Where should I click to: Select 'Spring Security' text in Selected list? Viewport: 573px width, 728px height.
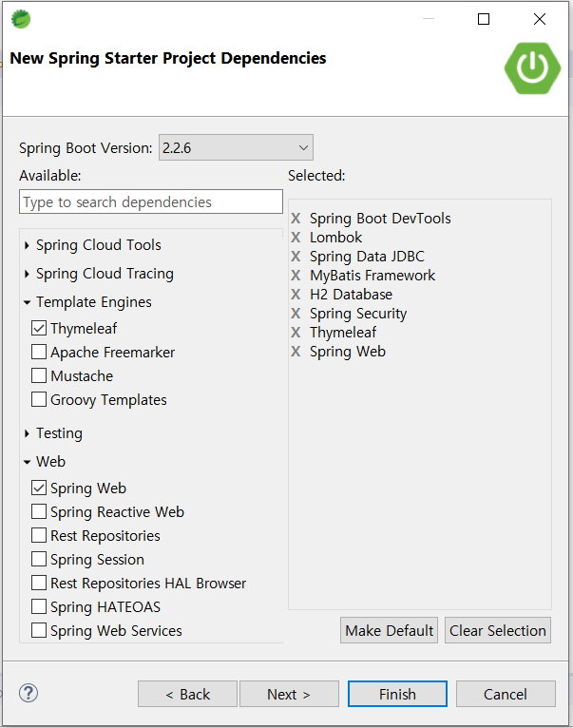(358, 314)
